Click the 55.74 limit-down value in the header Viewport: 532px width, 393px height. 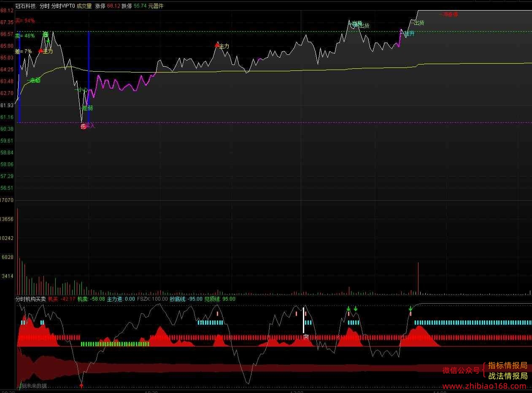click(140, 6)
